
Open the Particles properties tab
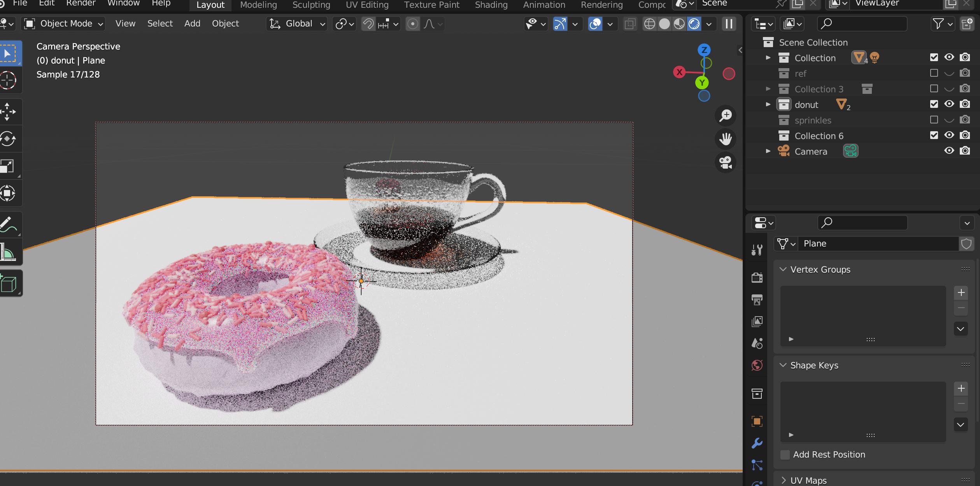click(x=757, y=465)
